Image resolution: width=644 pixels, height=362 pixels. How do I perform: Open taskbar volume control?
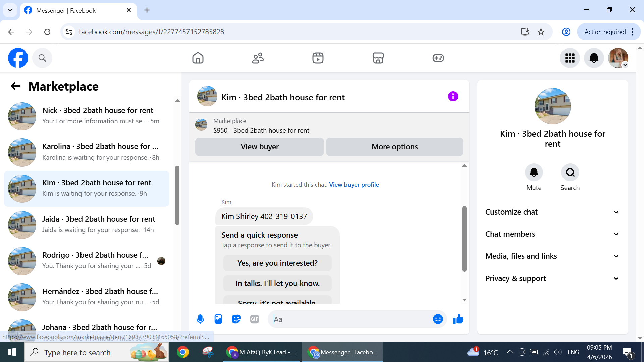tap(557, 352)
